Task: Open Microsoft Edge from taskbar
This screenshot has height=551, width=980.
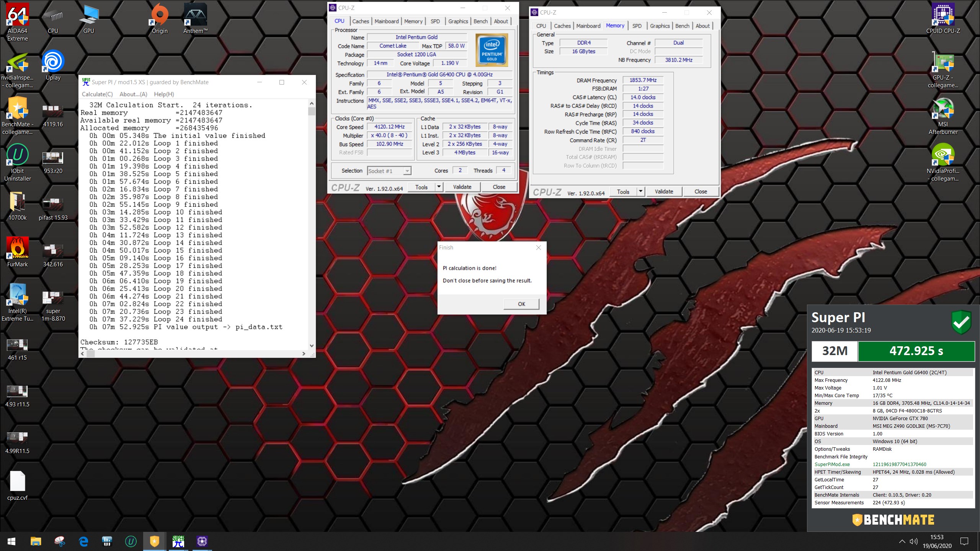Action: click(83, 541)
